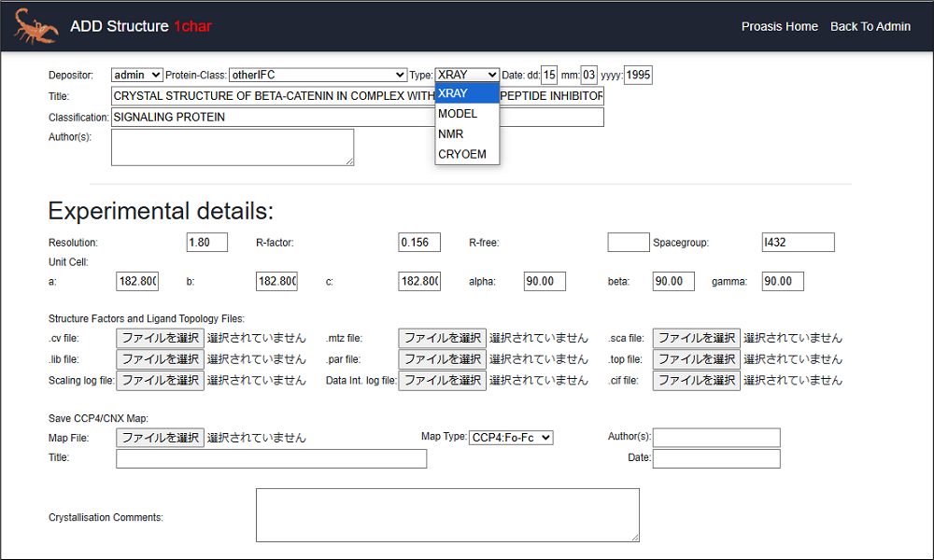Screen dimensions: 934x560
Task: Select a file for .sca upload
Action: tap(696, 338)
